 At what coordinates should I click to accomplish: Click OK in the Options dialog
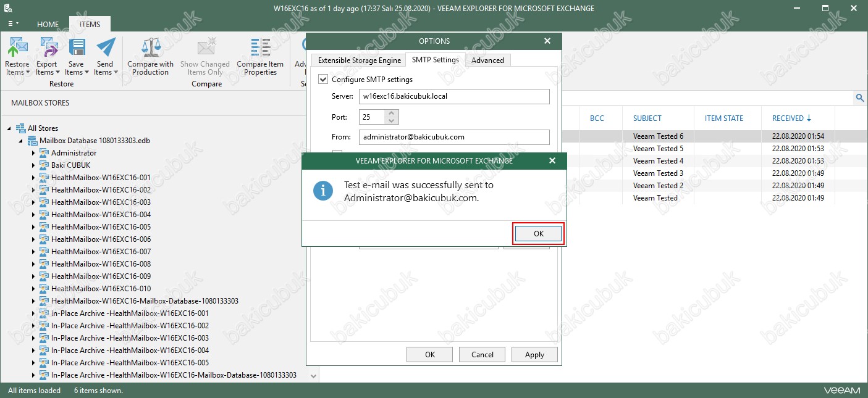(430, 355)
